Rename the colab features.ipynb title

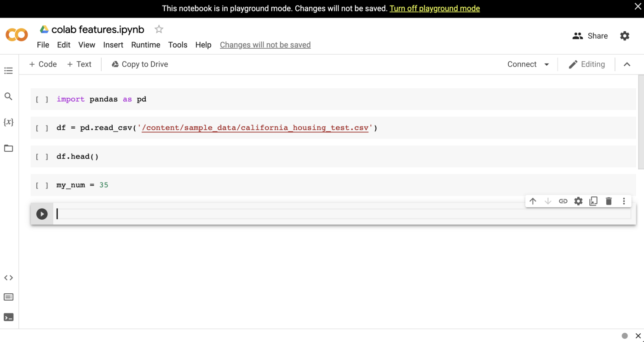[98, 29]
